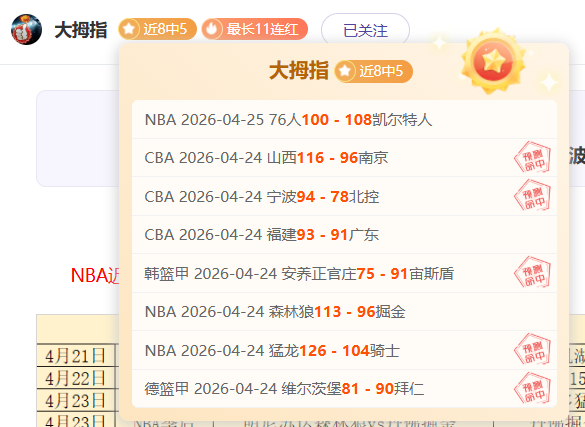Select the row 猛龙 126 - 104 骑士

(x=344, y=351)
